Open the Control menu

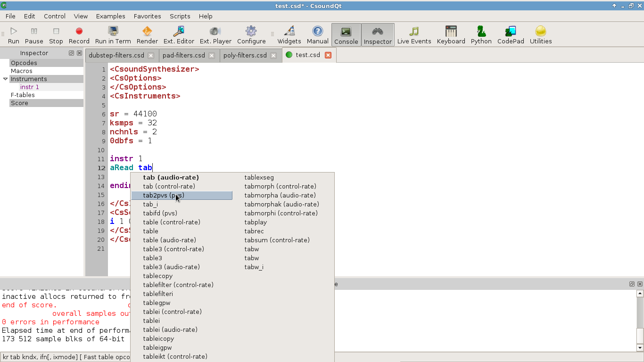tap(55, 16)
